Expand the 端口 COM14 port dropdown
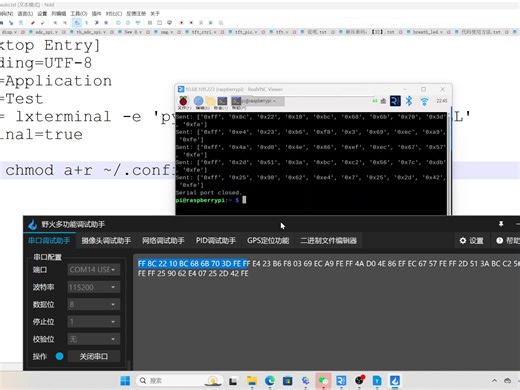520x390 pixels. [x=93, y=269]
